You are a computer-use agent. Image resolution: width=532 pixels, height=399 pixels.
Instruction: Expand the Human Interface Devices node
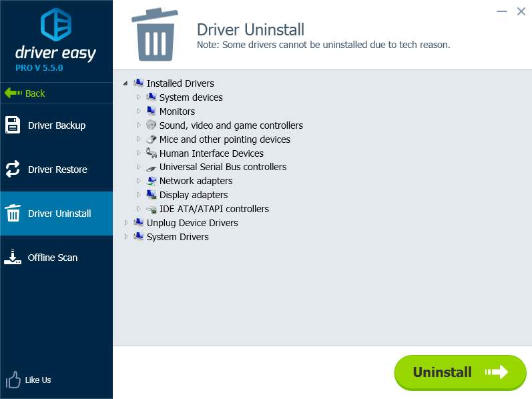tap(139, 153)
